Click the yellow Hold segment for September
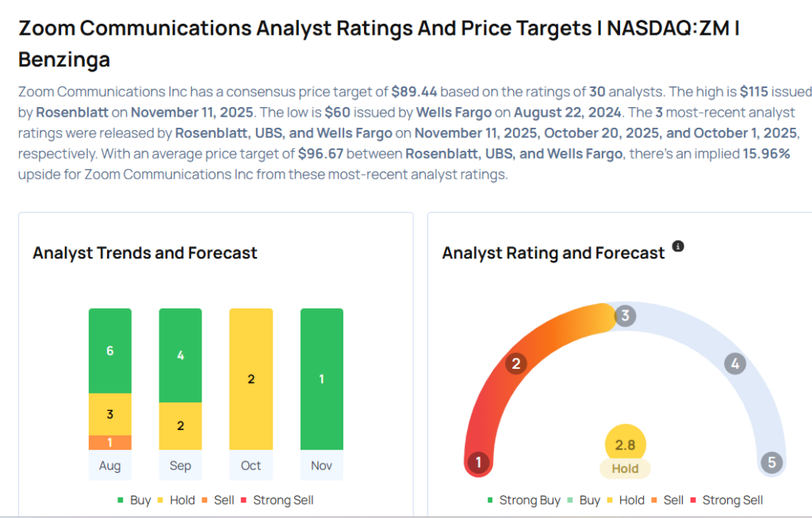This screenshot has width=812, height=518. 180,426
